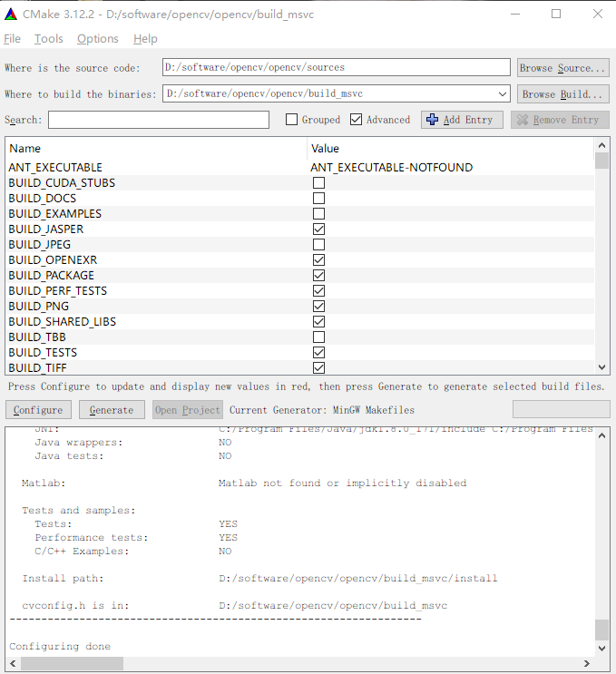The height and width of the screenshot is (674, 616).
Task: Click Browse Source button
Action: point(562,68)
